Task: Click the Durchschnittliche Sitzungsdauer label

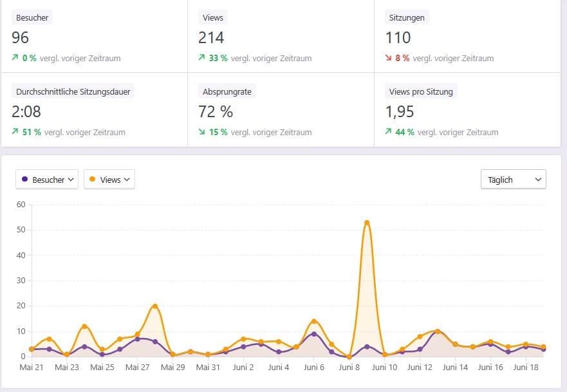Action: (x=73, y=91)
